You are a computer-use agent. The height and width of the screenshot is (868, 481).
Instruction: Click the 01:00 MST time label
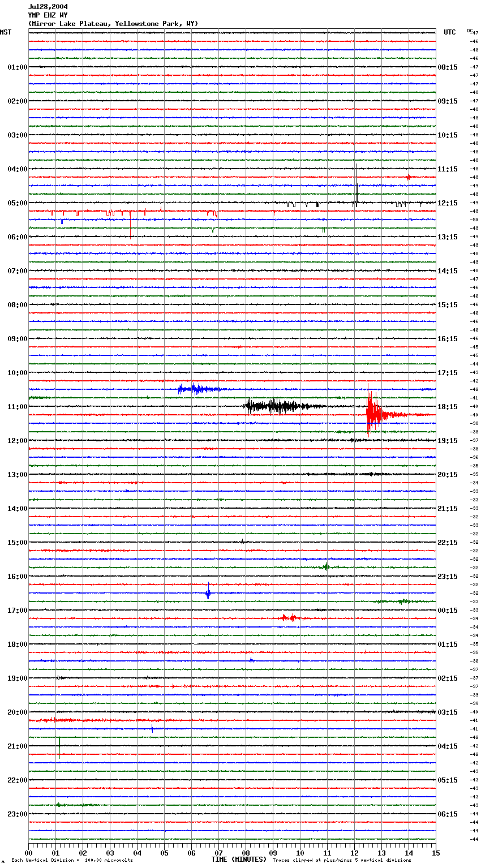click(x=17, y=67)
